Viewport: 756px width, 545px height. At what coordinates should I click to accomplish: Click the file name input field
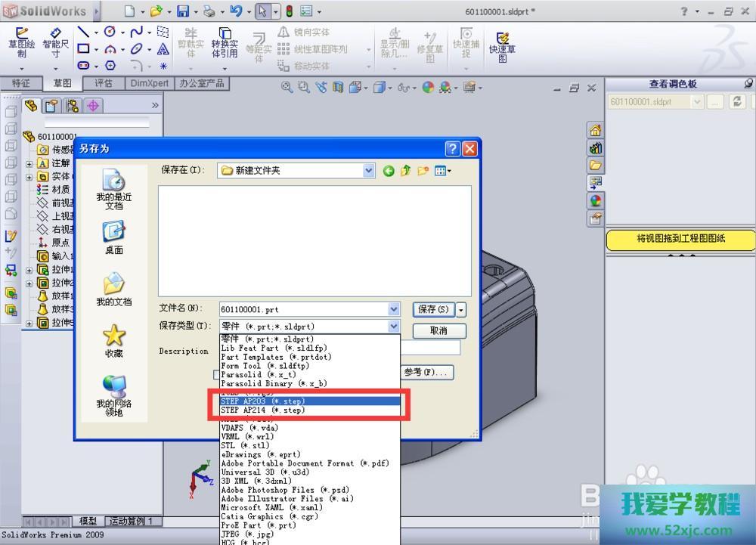(302, 309)
